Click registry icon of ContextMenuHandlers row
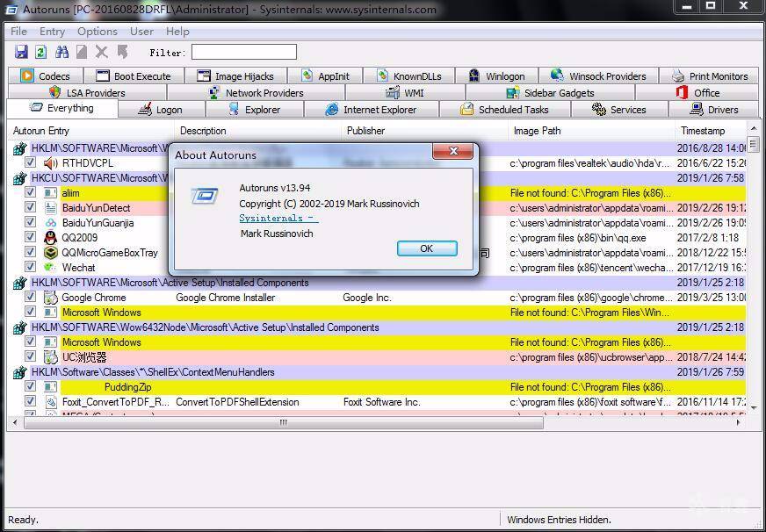This screenshot has width=766, height=532. pyautogui.click(x=19, y=372)
